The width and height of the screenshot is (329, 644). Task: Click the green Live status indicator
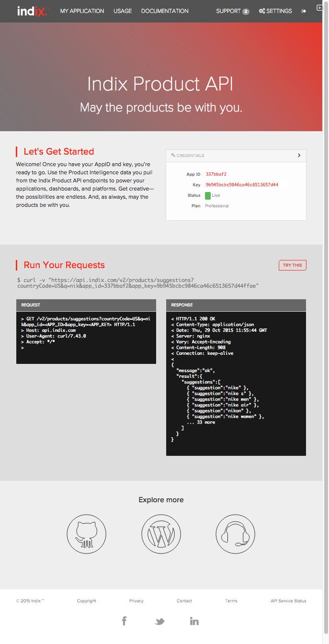pyautogui.click(x=208, y=195)
